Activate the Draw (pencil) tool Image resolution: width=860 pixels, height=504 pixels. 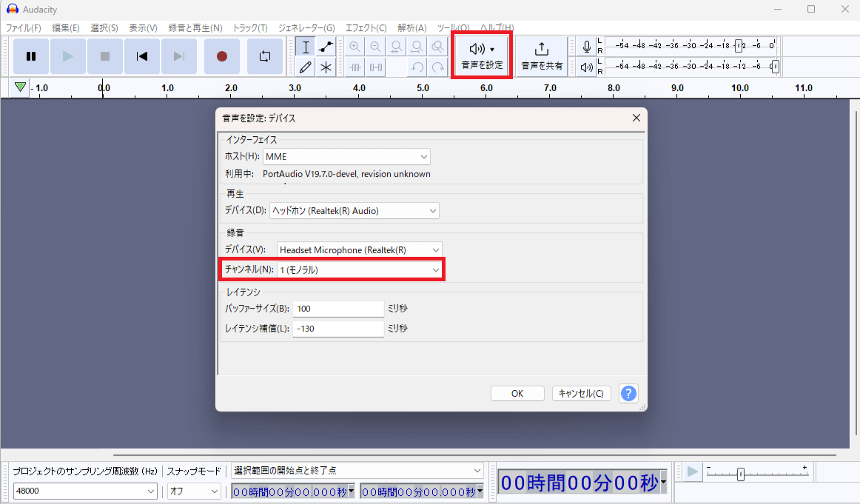point(306,67)
